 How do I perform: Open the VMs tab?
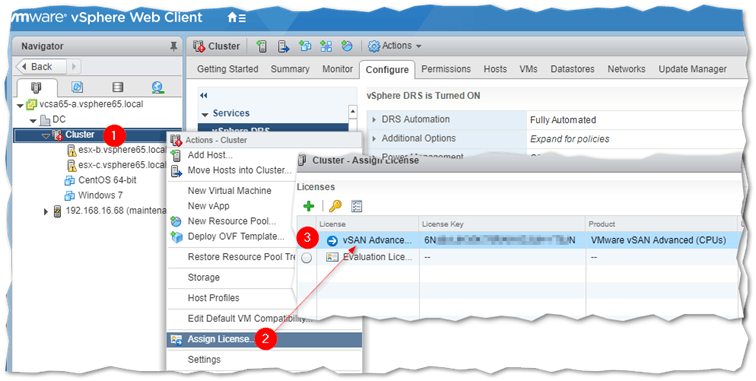(x=528, y=69)
